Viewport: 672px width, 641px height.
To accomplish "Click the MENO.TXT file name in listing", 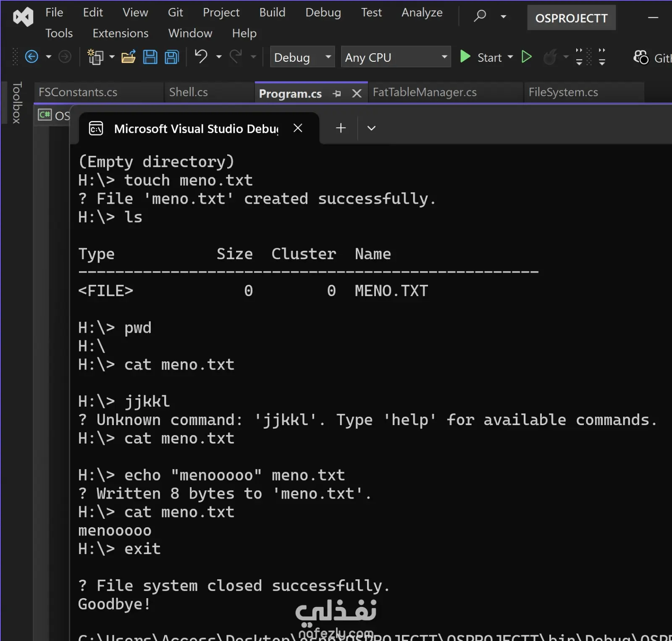I will coord(391,291).
